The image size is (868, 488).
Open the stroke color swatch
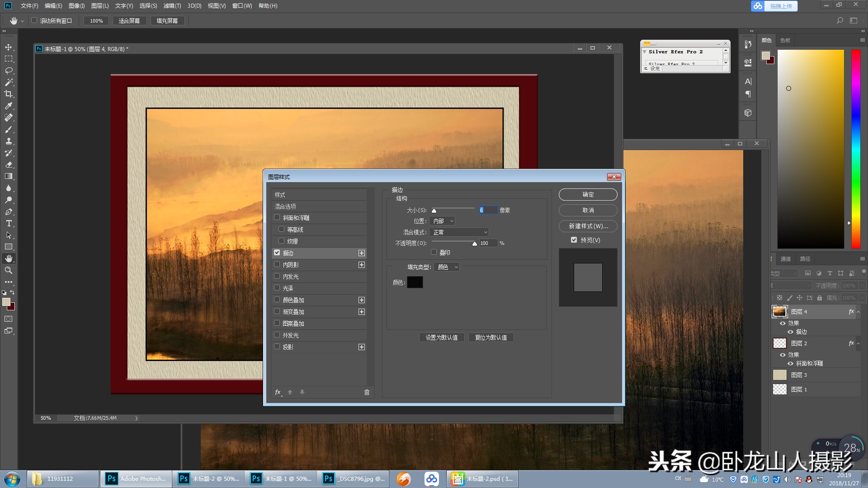pyautogui.click(x=415, y=282)
